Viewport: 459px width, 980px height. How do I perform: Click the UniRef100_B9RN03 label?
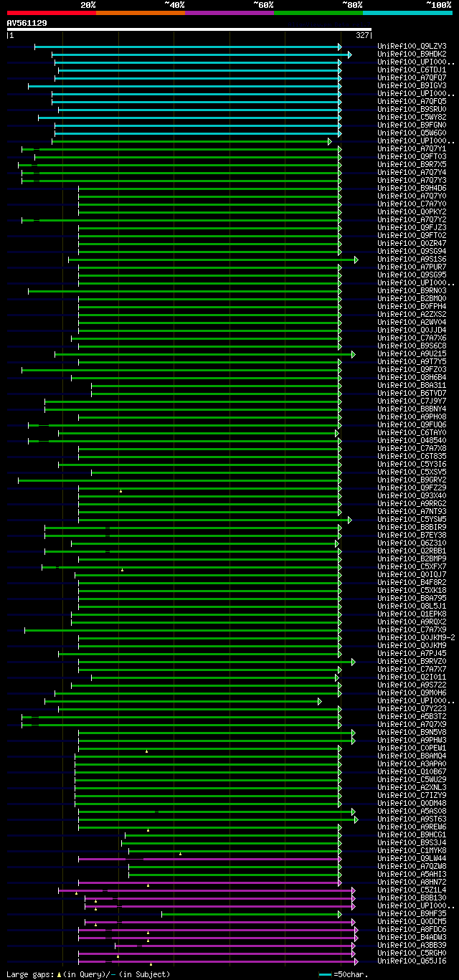tap(412, 291)
